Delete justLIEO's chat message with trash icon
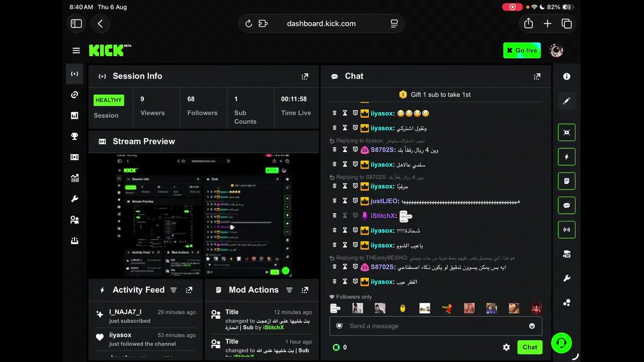This screenshot has height=362, width=644. (335, 201)
